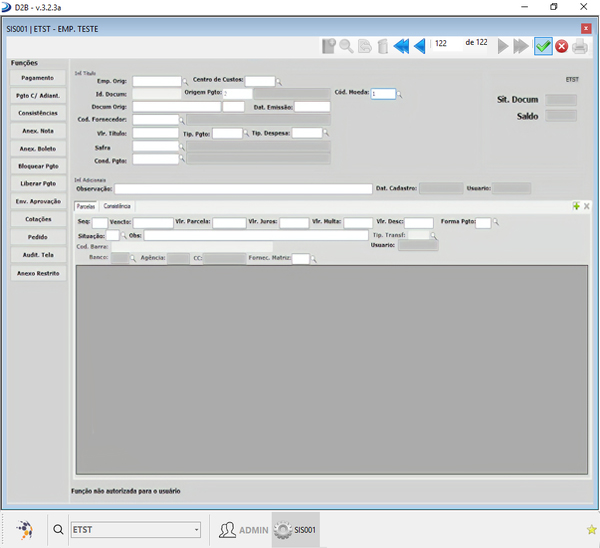Open lookup next to Situação field
600x548 pixels.
tap(124, 235)
